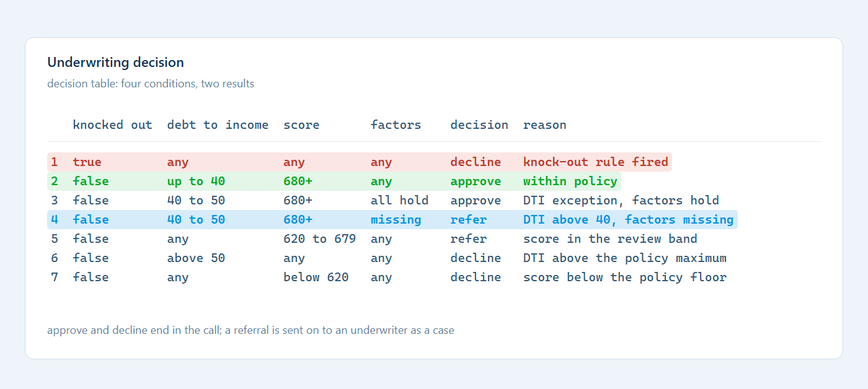Click row number 7 of the table
868x389 pixels.
pos(55,278)
